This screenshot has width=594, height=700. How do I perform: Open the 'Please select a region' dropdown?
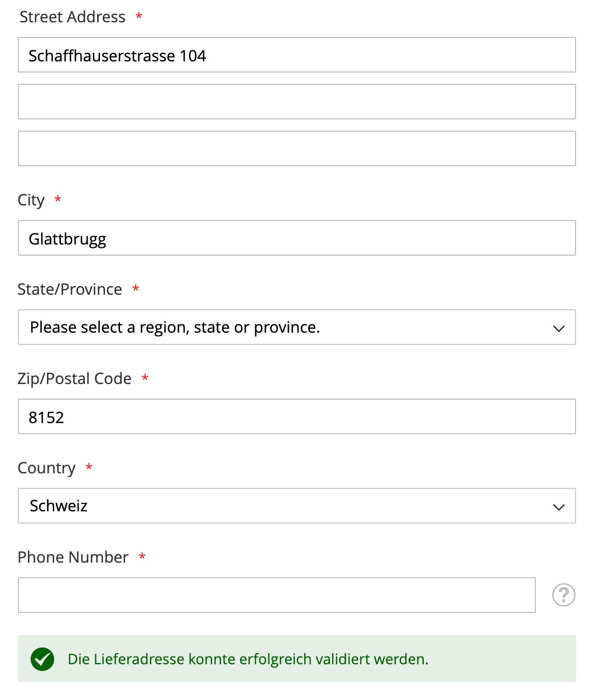tap(297, 327)
